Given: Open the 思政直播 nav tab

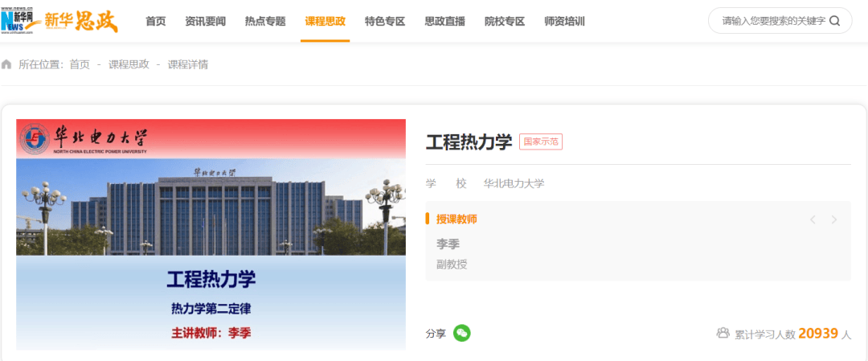Looking at the screenshot, I should click(444, 22).
